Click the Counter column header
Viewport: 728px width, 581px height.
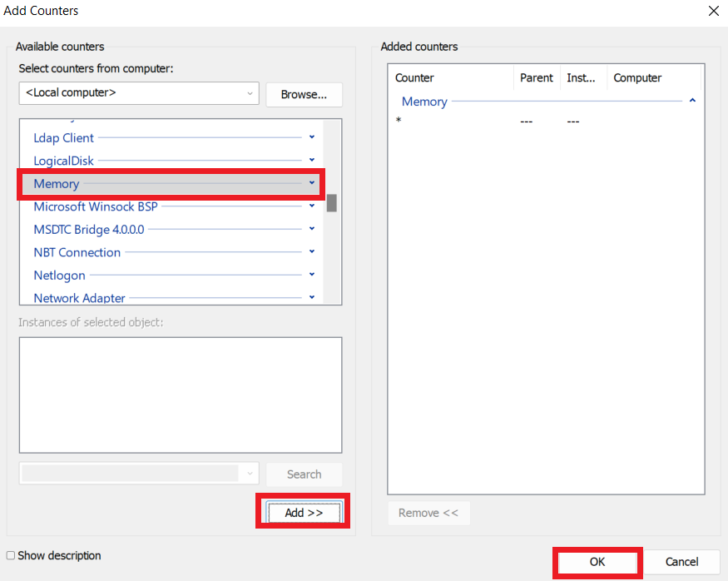click(449, 78)
